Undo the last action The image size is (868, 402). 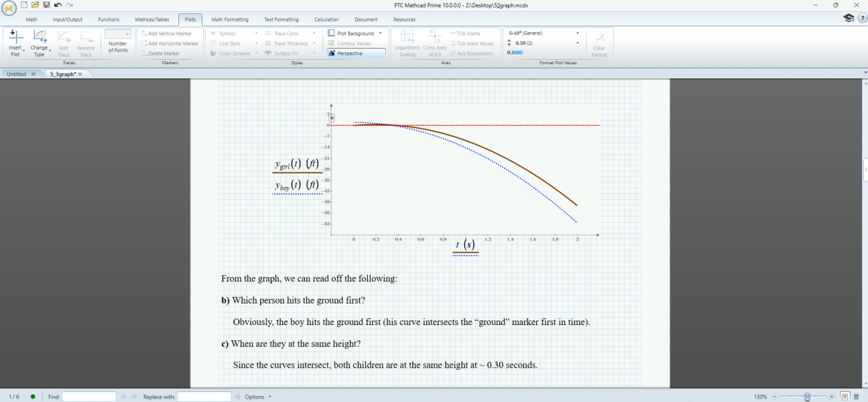[58, 5]
